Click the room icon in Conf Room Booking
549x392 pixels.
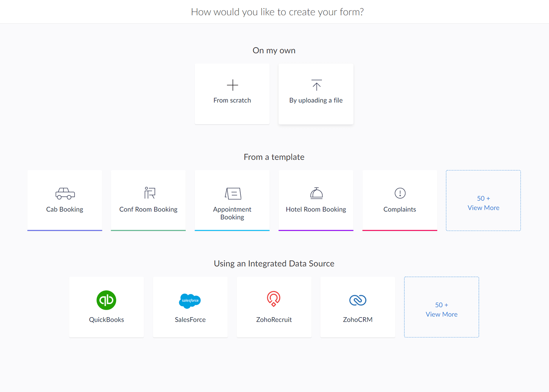[x=148, y=193]
